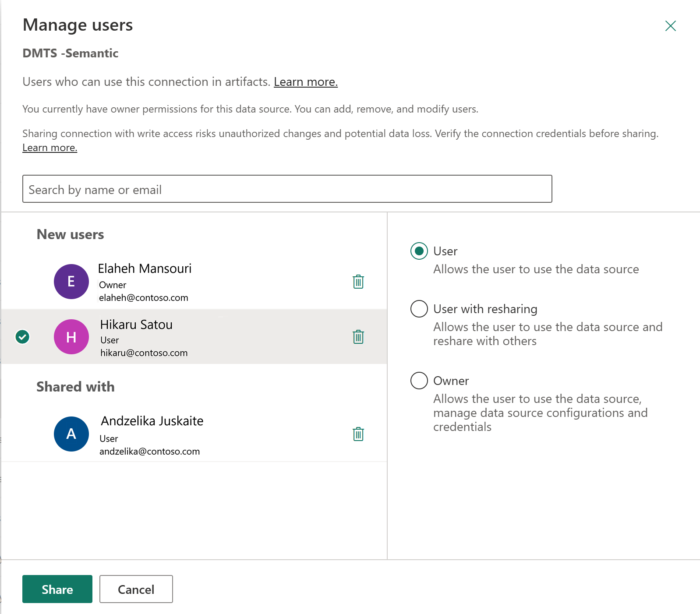
Task: Click the New users section heading
Action: 71,234
